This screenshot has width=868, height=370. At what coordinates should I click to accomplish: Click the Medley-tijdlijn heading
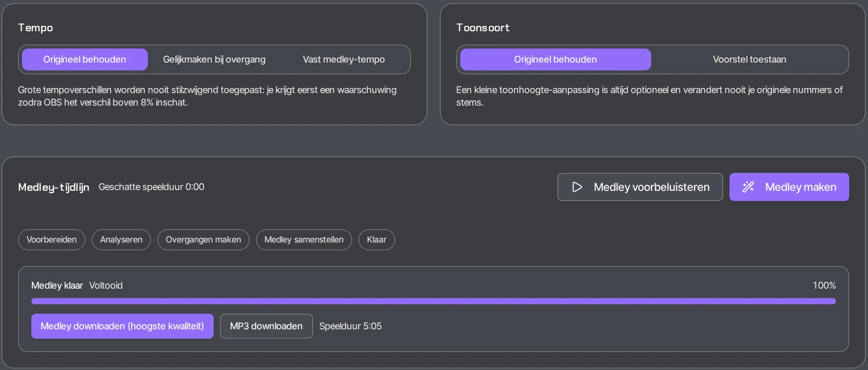click(x=54, y=187)
